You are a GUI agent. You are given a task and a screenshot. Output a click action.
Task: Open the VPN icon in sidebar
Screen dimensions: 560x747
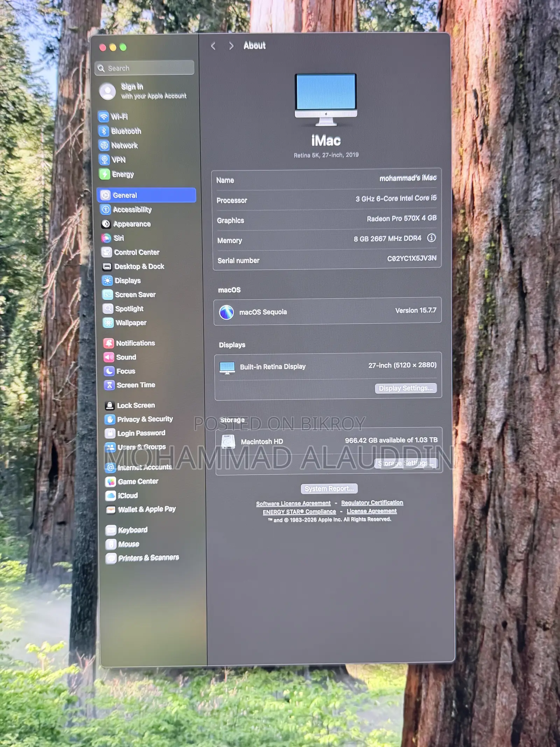[x=104, y=160]
